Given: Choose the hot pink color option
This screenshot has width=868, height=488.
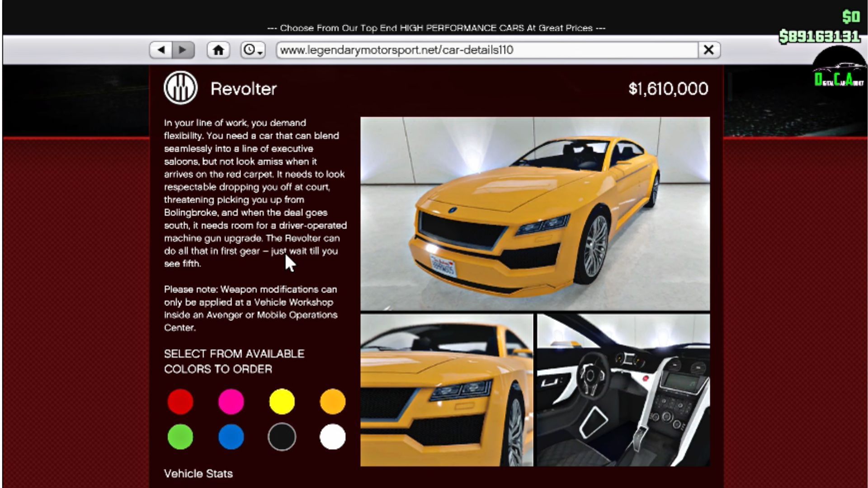Looking at the screenshot, I should 231,401.
